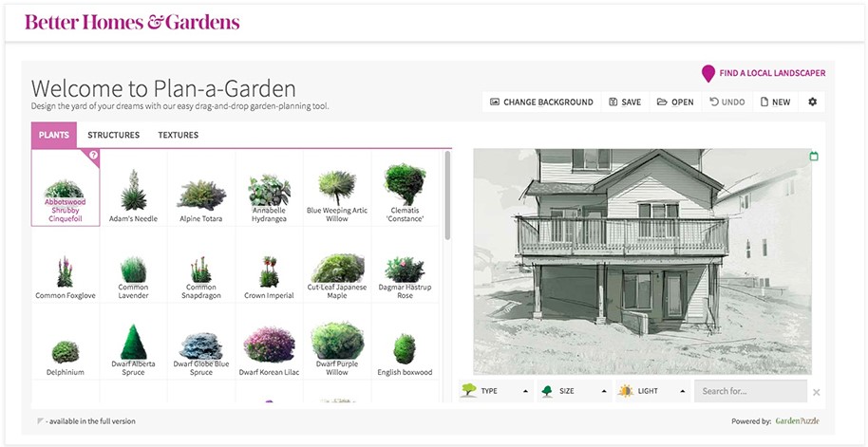The height and width of the screenshot is (447, 868).
Task: Open the LIGHT filter dropdown
Action: point(653,391)
